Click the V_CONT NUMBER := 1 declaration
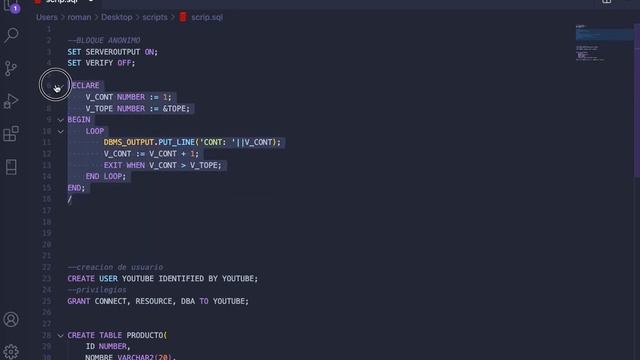640x360 pixels. coord(129,97)
